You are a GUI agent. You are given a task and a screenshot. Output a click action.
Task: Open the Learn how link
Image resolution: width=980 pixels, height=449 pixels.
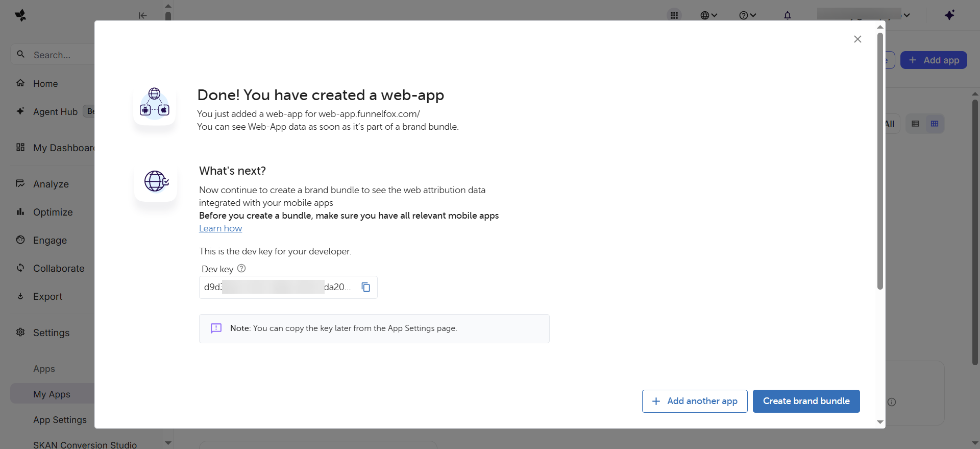pyautogui.click(x=220, y=228)
